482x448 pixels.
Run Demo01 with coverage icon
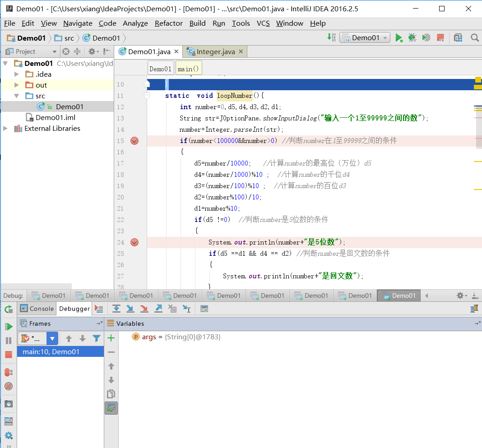[x=426, y=38]
